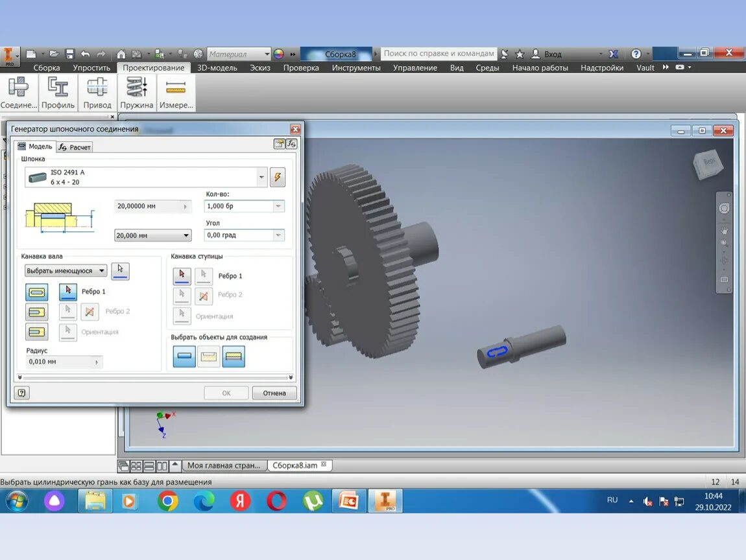Open the Vault ribbon tab

tap(645, 68)
